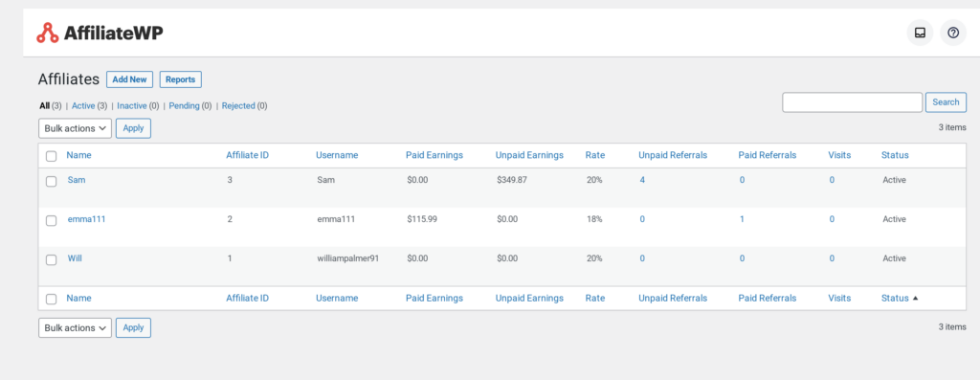980x380 pixels.
Task: Open the top Bulk actions dropdown
Action: point(75,128)
